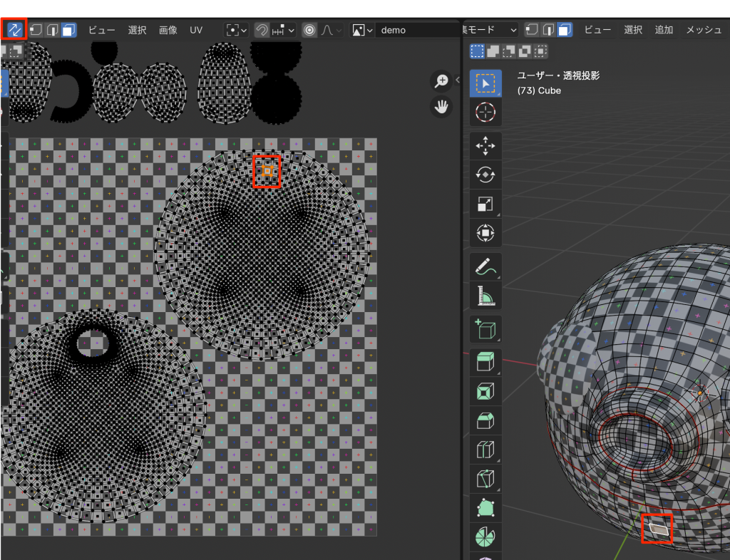The width and height of the screenshot is (730, 560).
Task: Choose the Annotate pencil tool
Action: 485,267
